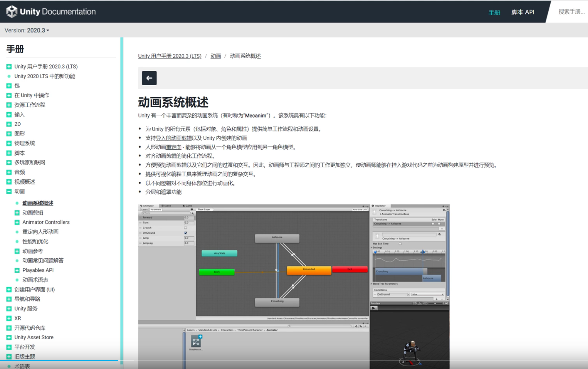This screenshot has width=588, height=369.
Task: Open 动画术语表 page
Action: point(35,280)
